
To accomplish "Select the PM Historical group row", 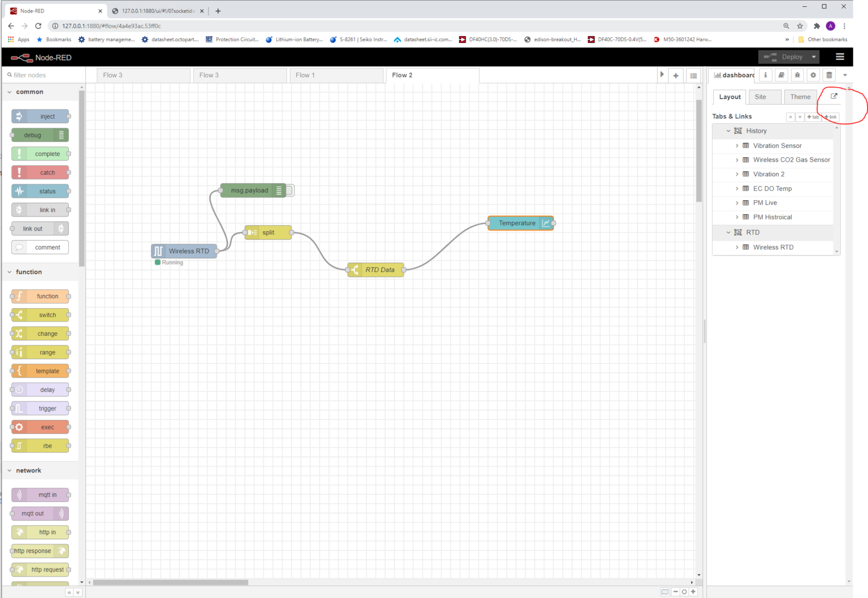I will tap(773, 217).
